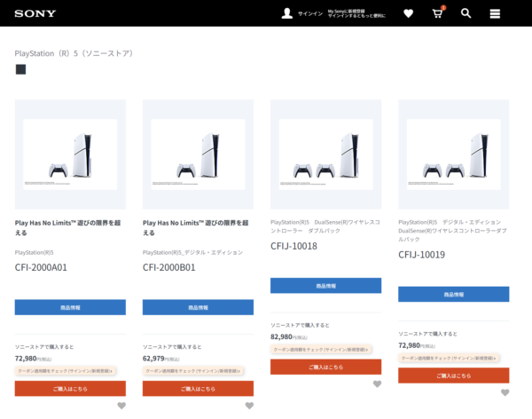Open the search magnifier icon

(x=465, y=13)
